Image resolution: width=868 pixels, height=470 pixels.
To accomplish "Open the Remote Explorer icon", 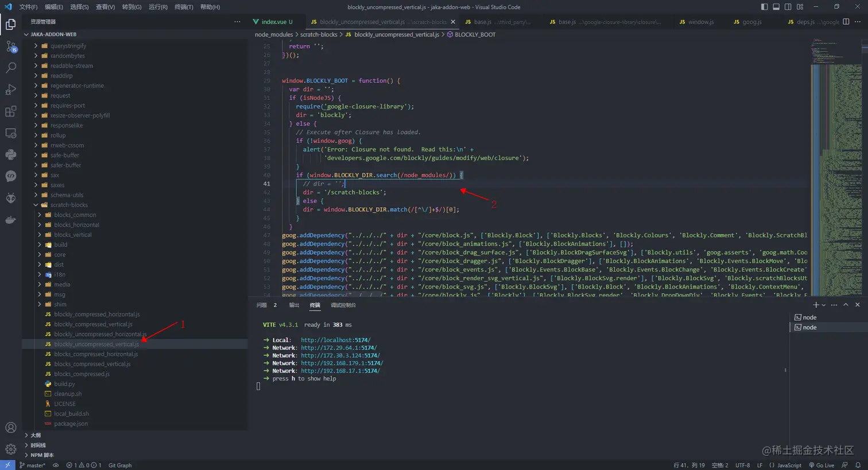I will point(11,133).
